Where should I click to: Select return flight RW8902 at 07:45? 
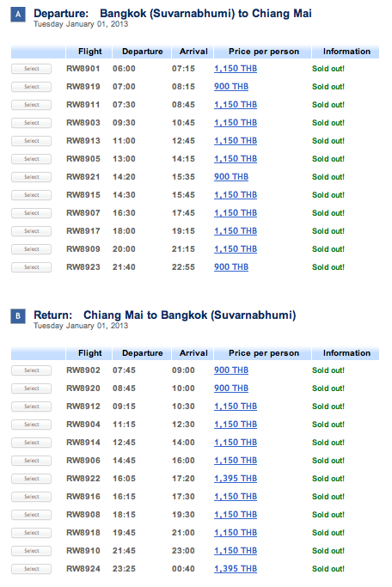tap(32, 370)
